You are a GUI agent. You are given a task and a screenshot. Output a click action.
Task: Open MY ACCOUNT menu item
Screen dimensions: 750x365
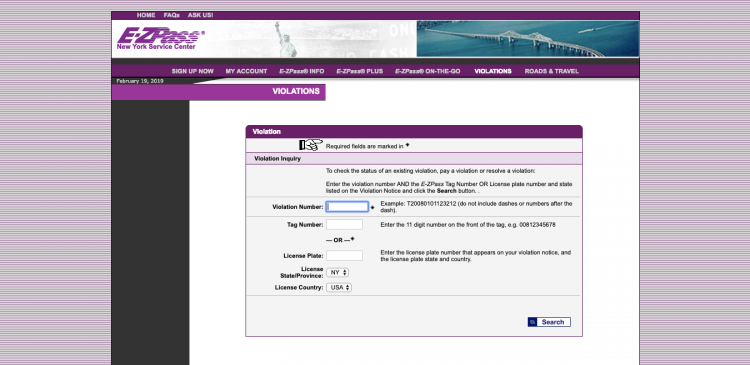click(246, 71)
